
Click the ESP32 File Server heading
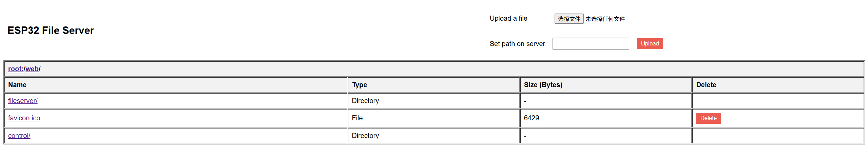(x=51, y=31)
